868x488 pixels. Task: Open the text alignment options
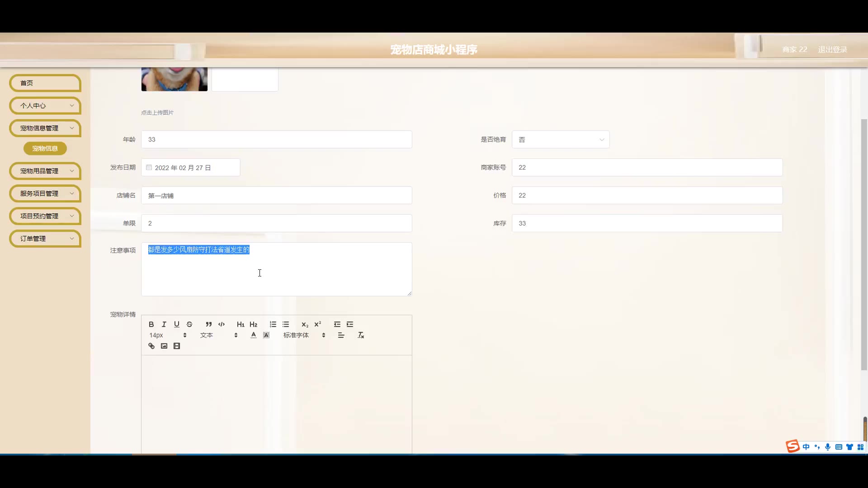click(341, 335)
